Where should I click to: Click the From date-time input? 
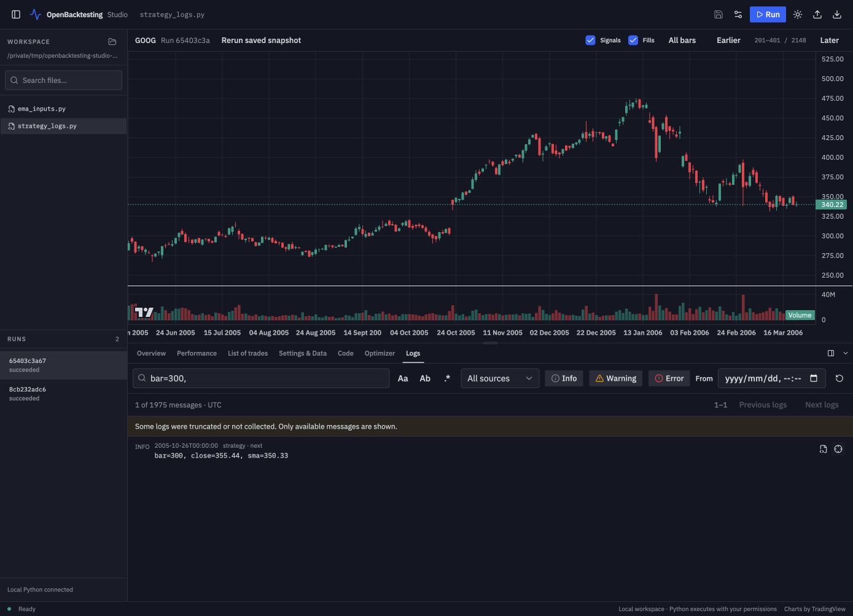click(x=771, y=378)
